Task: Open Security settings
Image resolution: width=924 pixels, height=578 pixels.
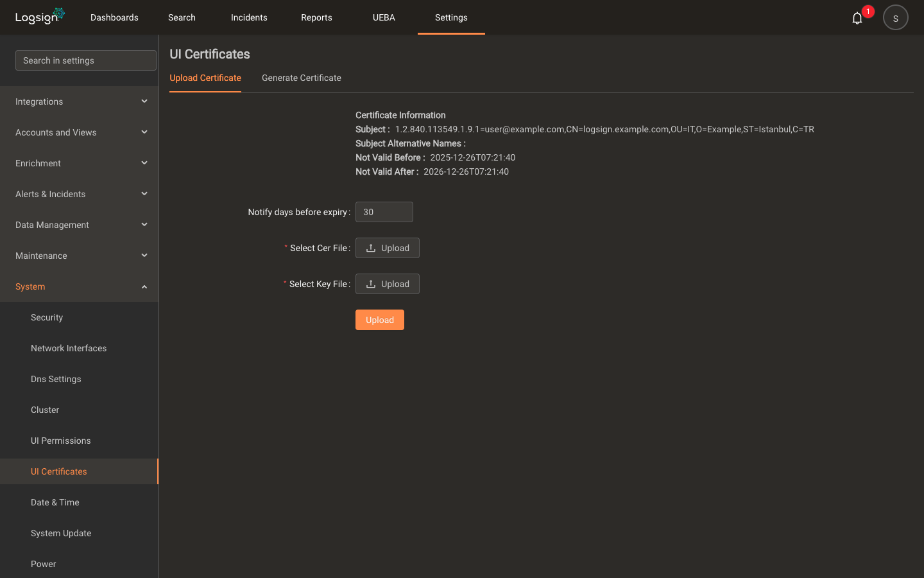Action: point(80,317)
